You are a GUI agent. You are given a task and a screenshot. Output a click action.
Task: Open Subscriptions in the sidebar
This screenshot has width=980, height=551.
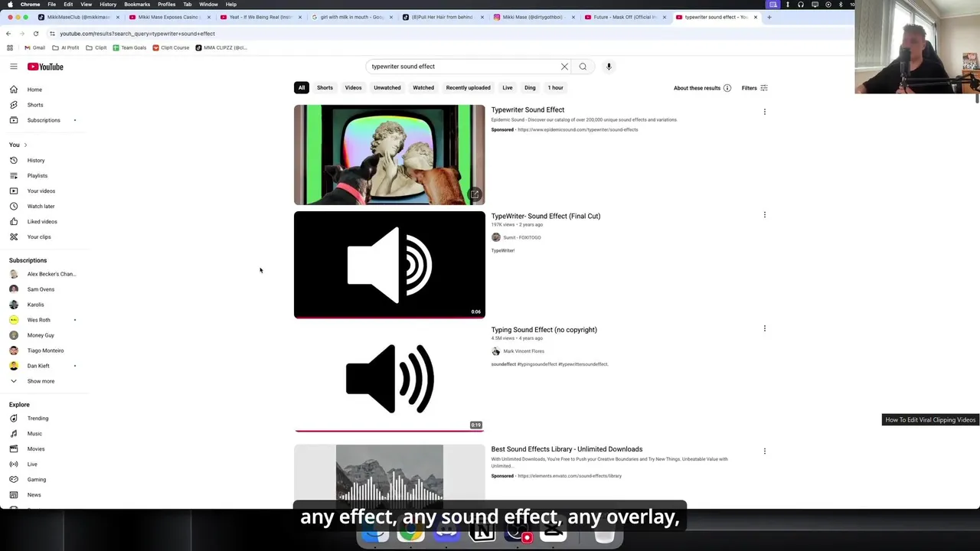click(x=44, y=120)
